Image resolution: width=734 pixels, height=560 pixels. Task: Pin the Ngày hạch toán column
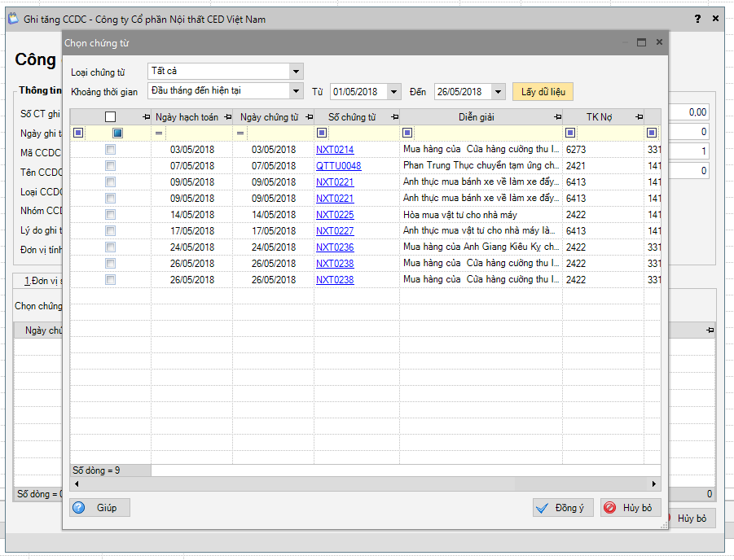coord(226,117)
